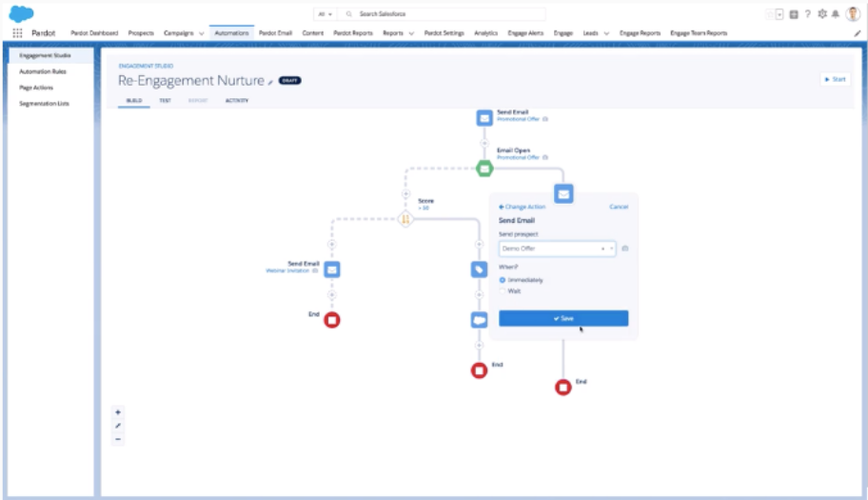The height and width of the screenshot is (500, 868).
Task: Click the Salesforce cloud logo
Action: coord(22,13)
